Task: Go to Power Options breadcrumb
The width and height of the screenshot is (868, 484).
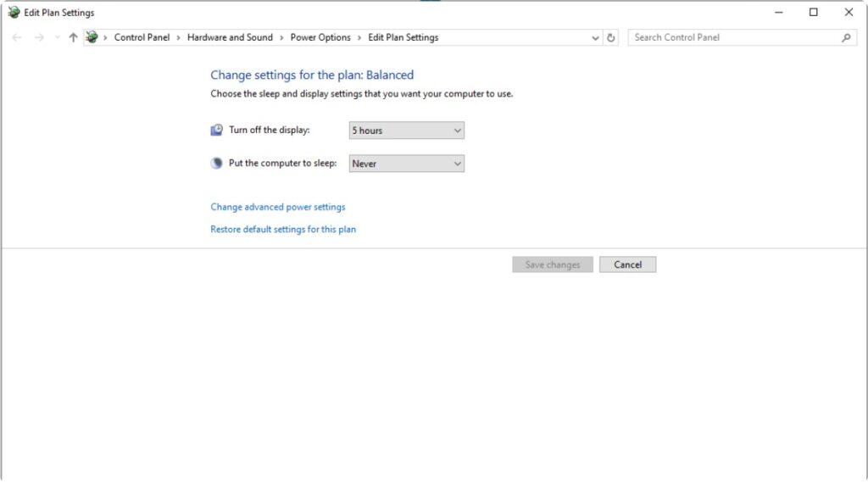Action: (x=320, y=37)
